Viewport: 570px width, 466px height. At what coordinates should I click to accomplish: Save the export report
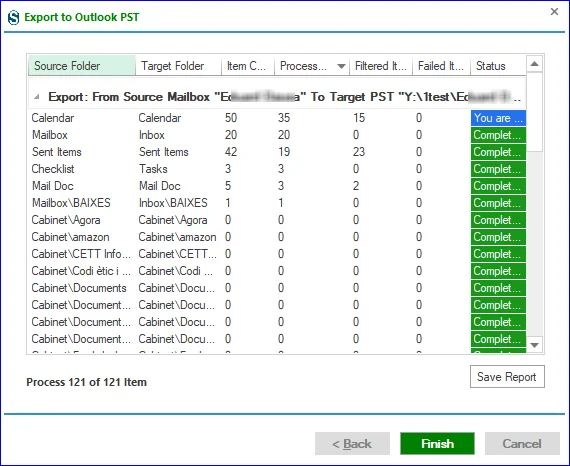(507, 377)
